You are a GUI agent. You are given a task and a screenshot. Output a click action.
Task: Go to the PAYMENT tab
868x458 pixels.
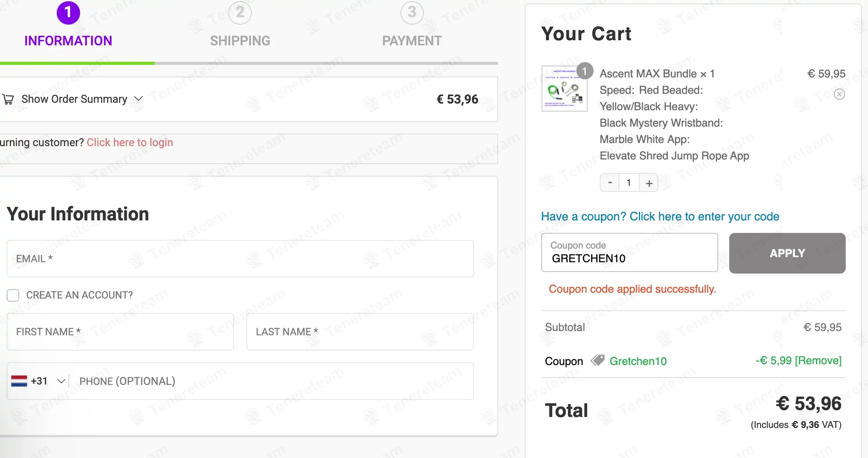412,41
